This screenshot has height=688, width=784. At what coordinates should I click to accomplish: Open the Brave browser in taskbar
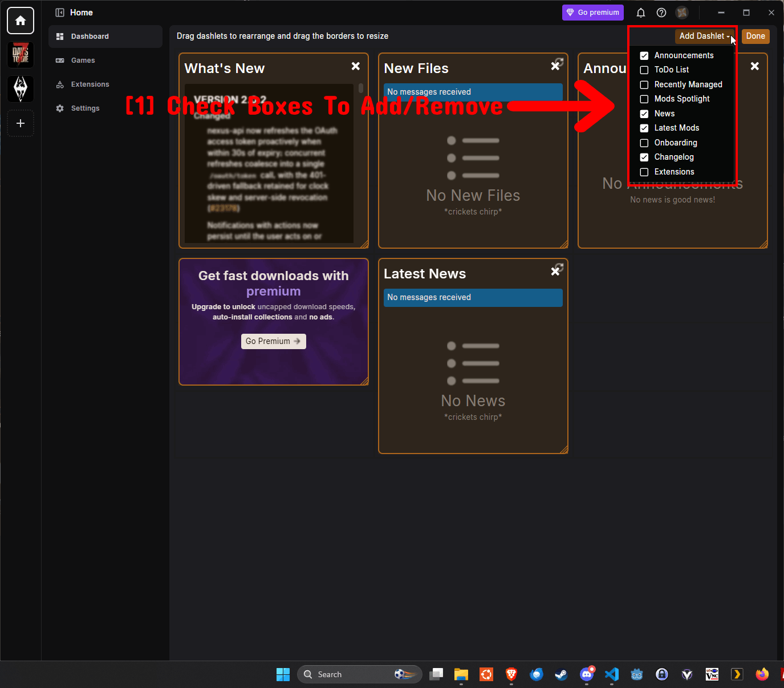click(511, 674)
